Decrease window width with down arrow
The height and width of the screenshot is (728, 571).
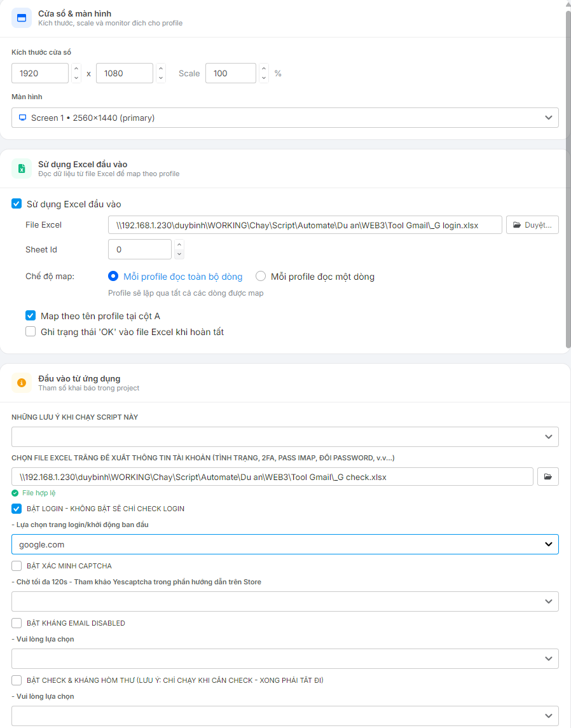coord(76,78)
